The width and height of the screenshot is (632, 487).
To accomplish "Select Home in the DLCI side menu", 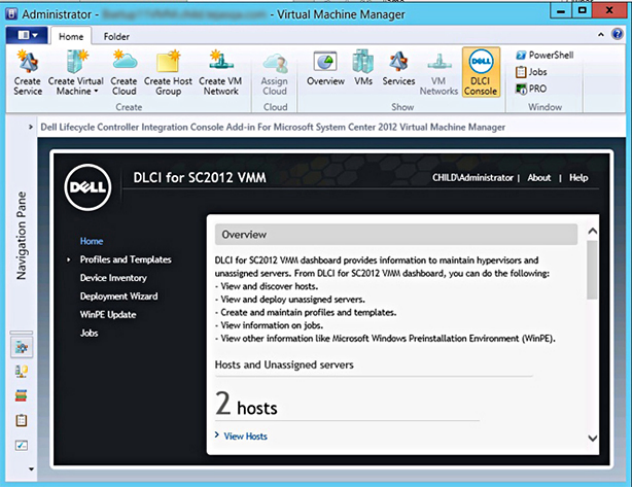I will 91,241.
